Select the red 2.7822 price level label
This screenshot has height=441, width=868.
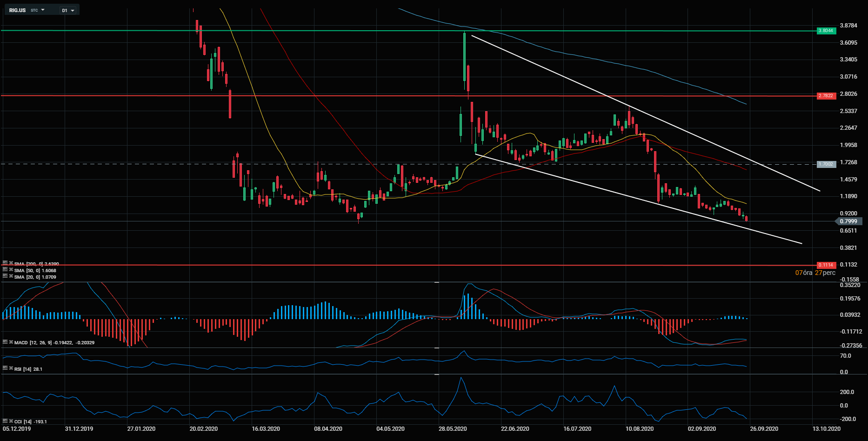point(826,96)
